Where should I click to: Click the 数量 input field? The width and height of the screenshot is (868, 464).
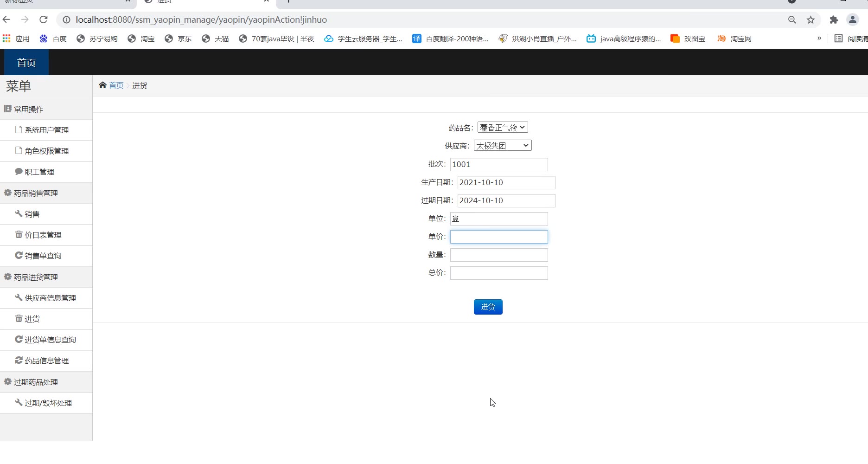pos(499,255)
